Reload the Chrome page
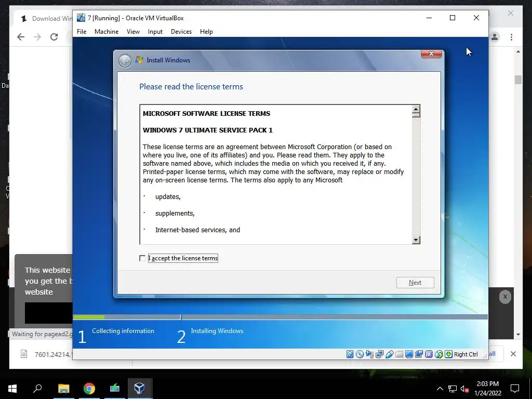The width and height of the screenshot is (532, 399). 54,37
